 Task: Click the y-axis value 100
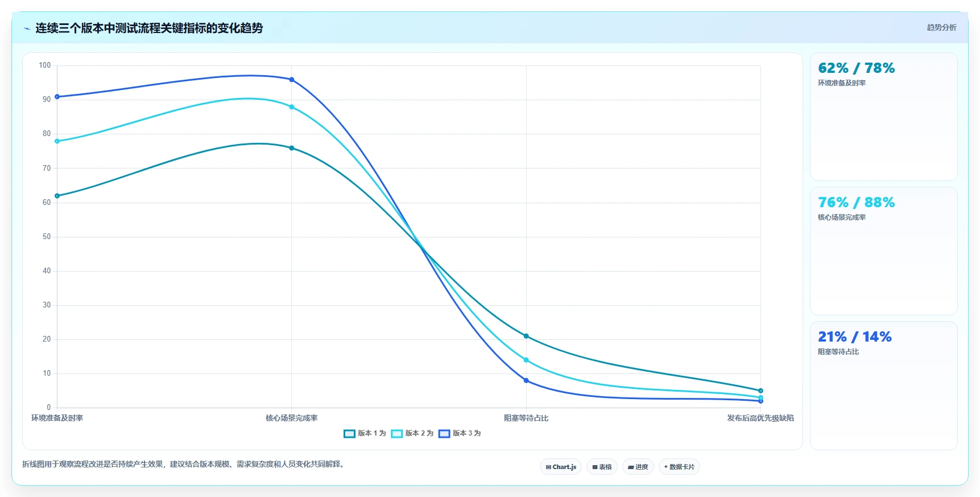click(45, 65)
